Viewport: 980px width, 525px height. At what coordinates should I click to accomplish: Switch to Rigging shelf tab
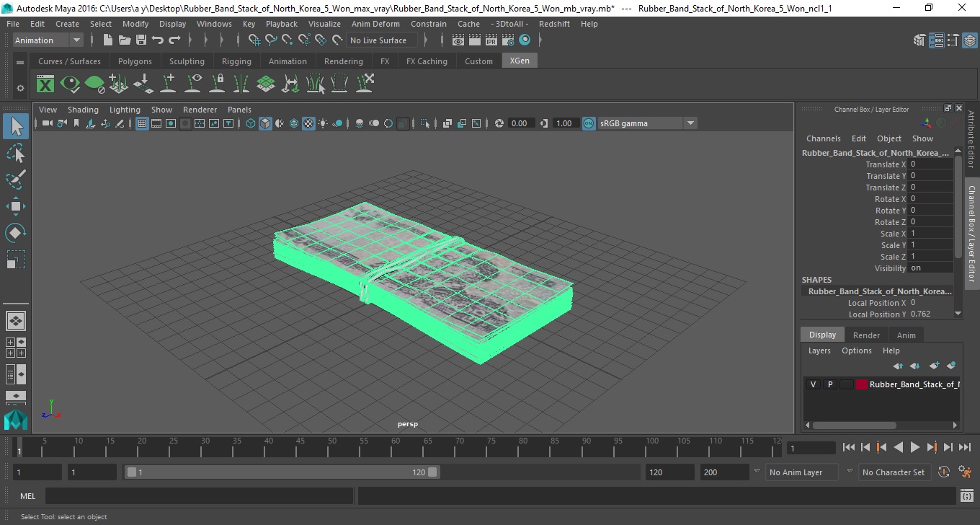pos(236,61)
